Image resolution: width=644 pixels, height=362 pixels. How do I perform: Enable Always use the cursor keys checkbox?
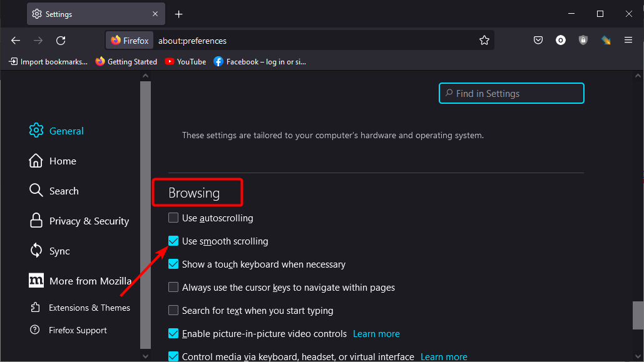tap(173, 287)
